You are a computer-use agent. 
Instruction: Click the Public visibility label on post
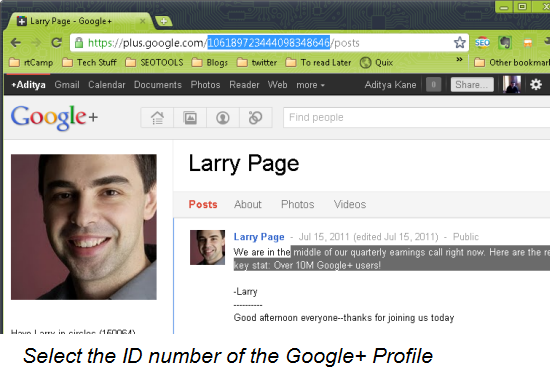click(x=465, y=237)
